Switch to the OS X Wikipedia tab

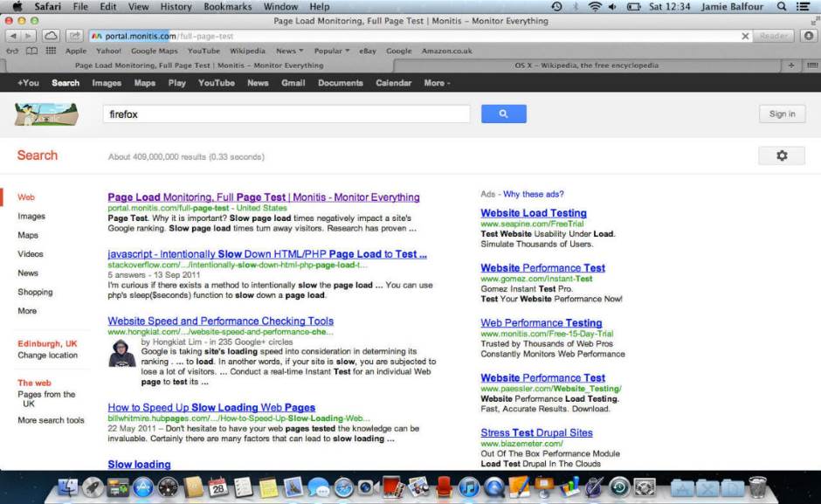(x=586, y=66)
